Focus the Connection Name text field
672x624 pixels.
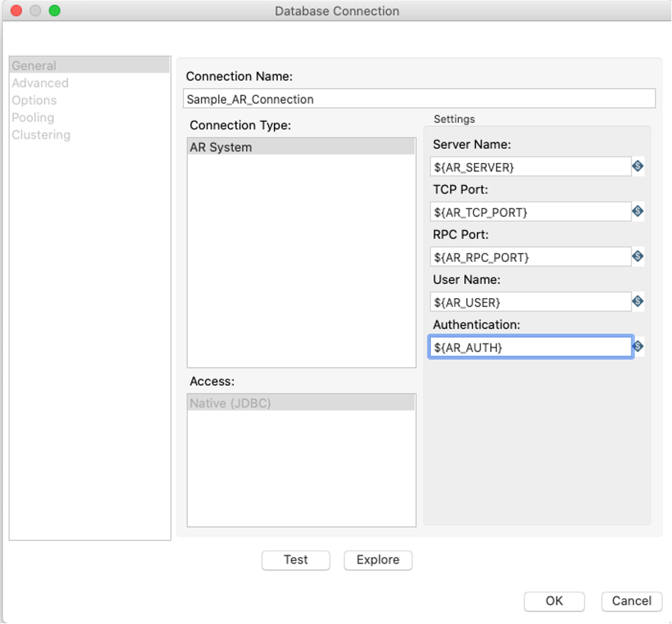pos(419,99)
